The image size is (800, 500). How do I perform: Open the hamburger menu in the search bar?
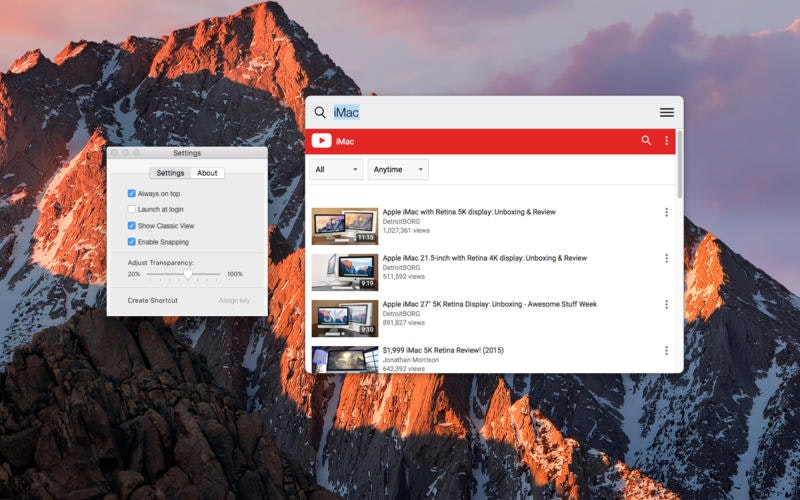coord(666,112)
